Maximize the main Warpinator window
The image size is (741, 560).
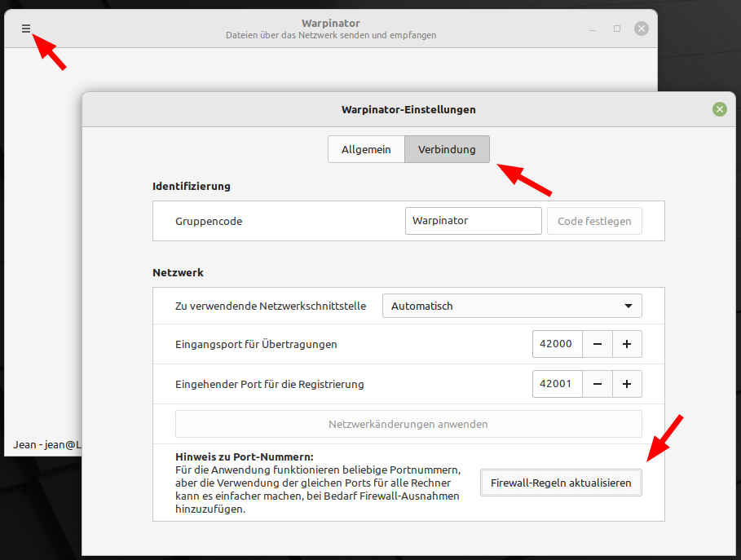(617, 29)
